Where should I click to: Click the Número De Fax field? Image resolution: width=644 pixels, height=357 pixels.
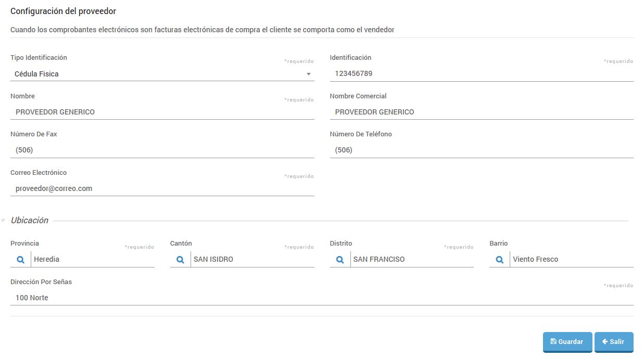point(162,150)
